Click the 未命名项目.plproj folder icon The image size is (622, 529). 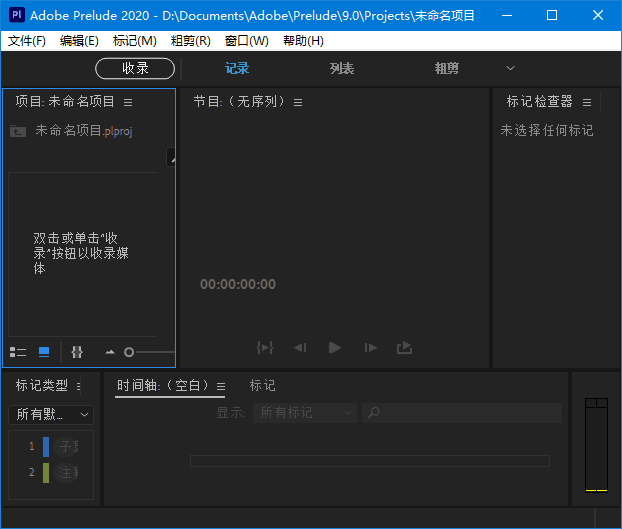coord(18,131)
